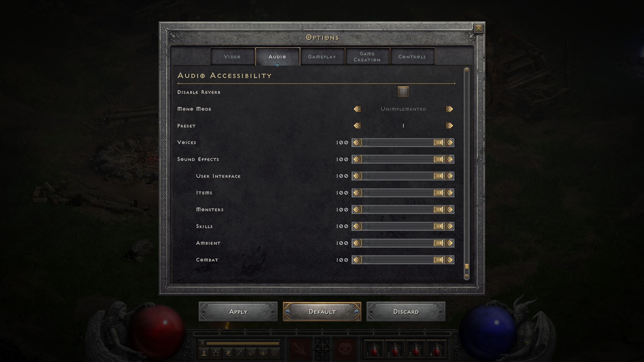Select the Game Creation tab
644x362 pixels.
pyautogui.click(x=367, y=56)
